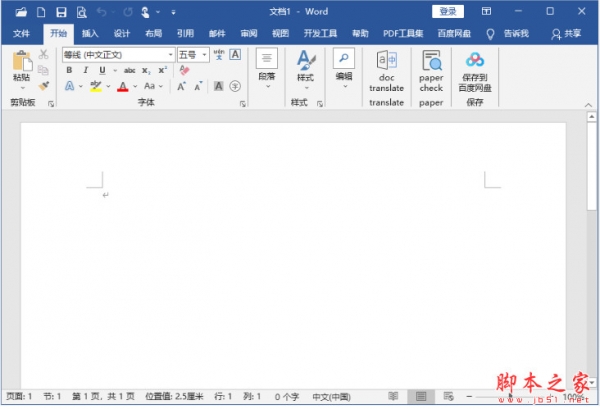Click the Paste clipboard icon
The image size is (600, 409).
[22, 61]
